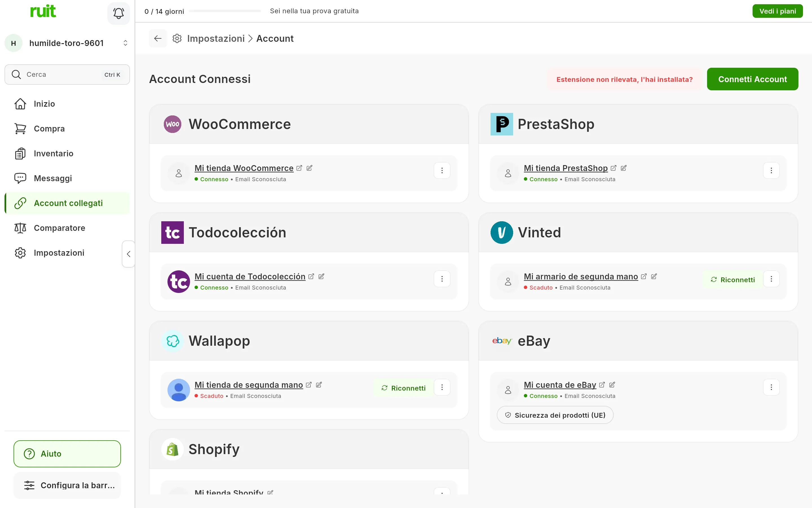The image size is (812, 508).
Task: Click Sicurezza dei prodotti (UE) button
Action: (x=555, y=415)
